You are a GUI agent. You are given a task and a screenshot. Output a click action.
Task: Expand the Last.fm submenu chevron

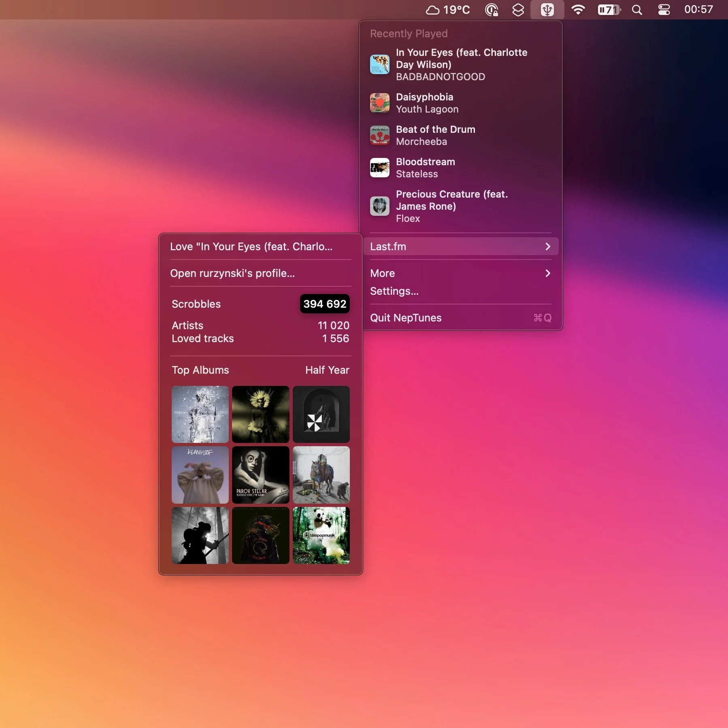[x=547, y=247]
